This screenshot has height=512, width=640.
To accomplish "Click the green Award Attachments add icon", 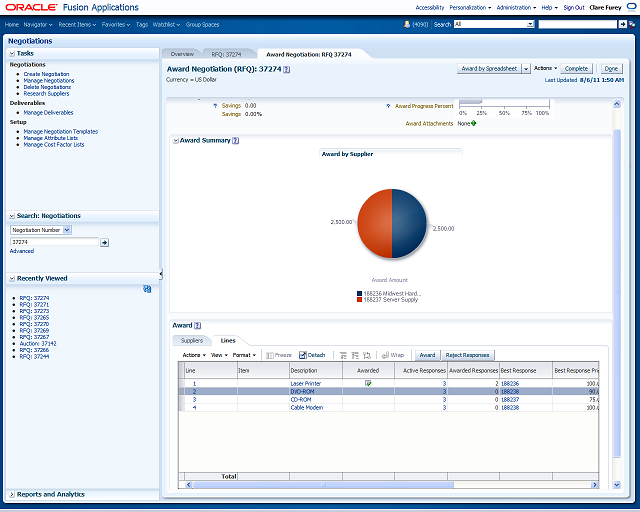I will 473,123.
